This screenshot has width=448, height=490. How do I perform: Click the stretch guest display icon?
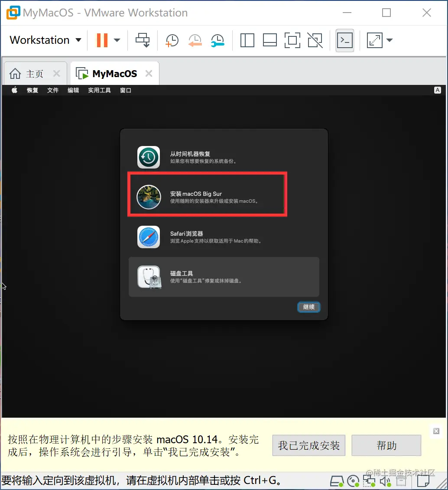(x=374, y=40)
